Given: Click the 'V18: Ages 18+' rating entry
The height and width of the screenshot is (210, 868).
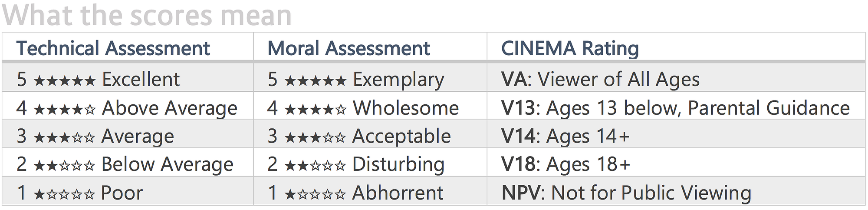Looking at the screenshot, I should 566,164.
